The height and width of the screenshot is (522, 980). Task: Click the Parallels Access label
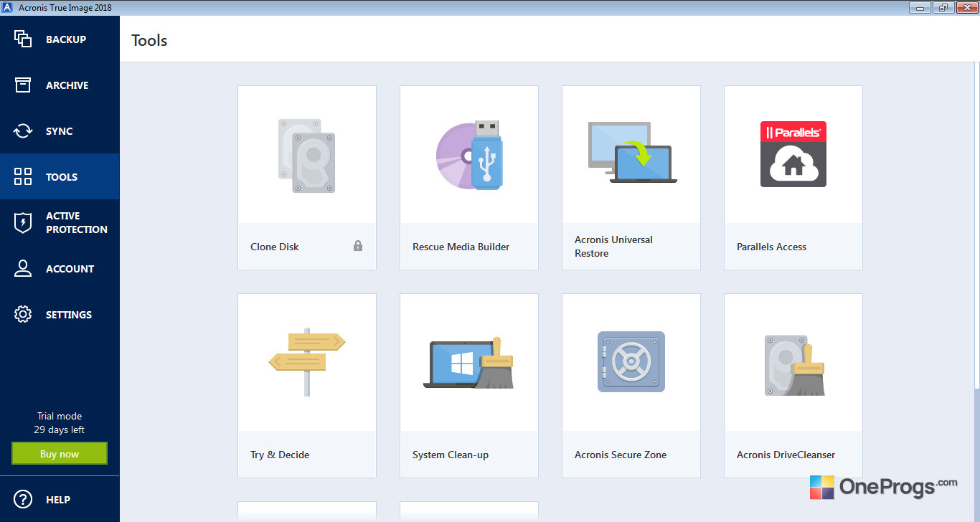(x=772, y=247)
